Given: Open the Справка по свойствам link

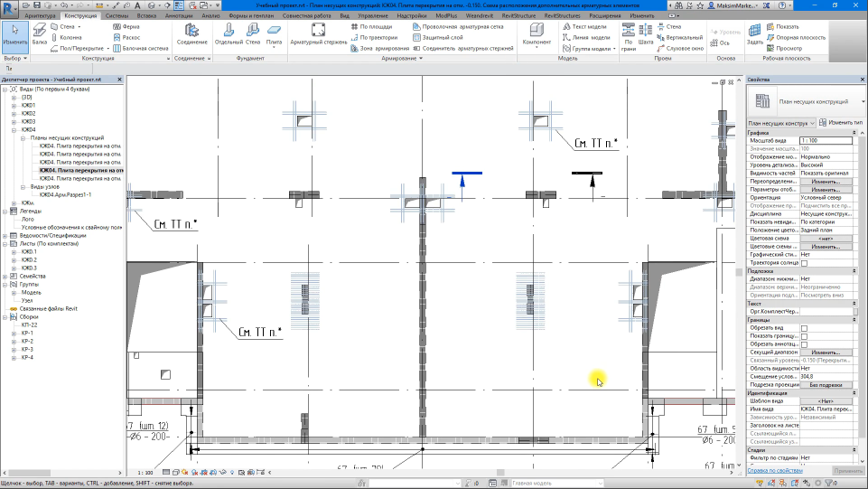Looking at the screenshot, I should click(774, 471).
